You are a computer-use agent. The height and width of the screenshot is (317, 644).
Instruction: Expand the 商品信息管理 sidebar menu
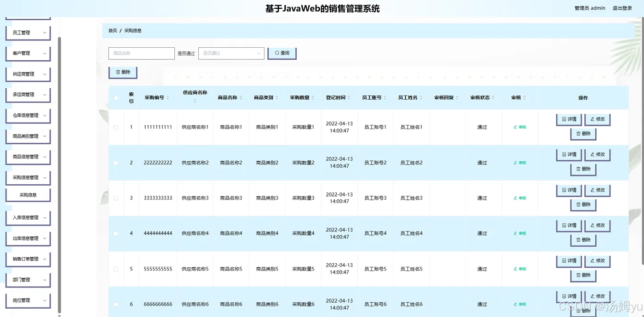point(28,157)
